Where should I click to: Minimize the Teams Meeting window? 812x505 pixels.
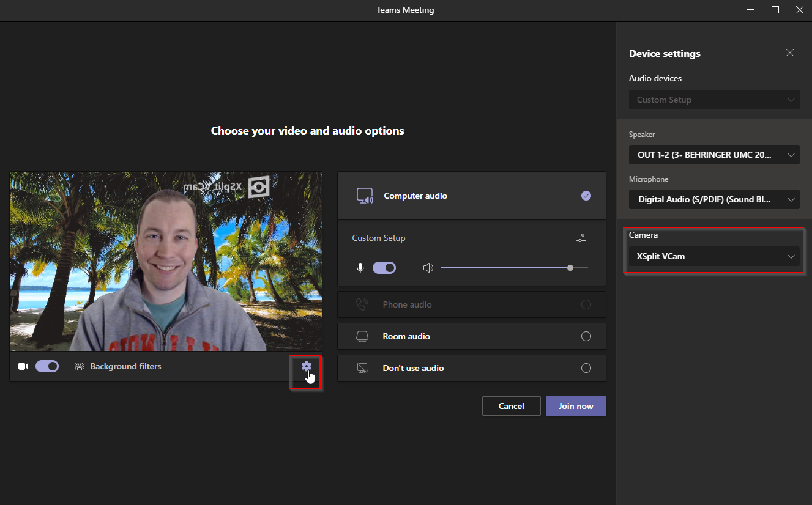tap(751, 10)
